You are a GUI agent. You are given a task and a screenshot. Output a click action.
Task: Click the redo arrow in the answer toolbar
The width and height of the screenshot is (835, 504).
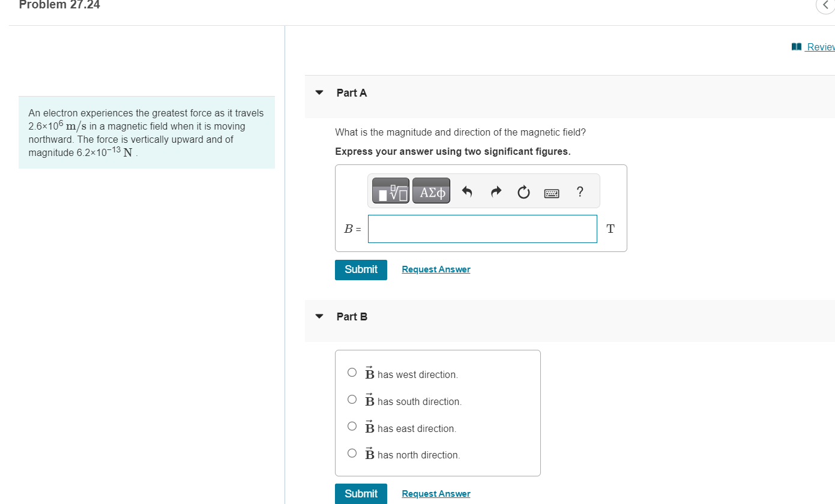pos(495,190)
